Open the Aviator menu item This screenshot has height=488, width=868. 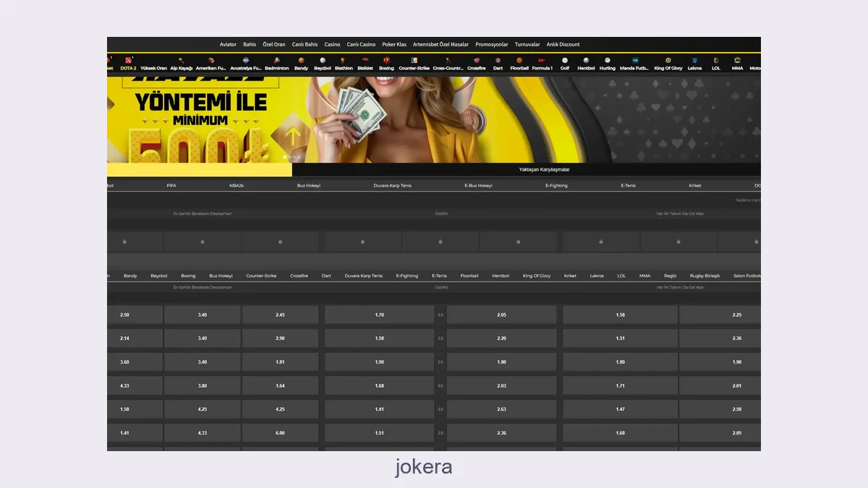coord(228,44)
